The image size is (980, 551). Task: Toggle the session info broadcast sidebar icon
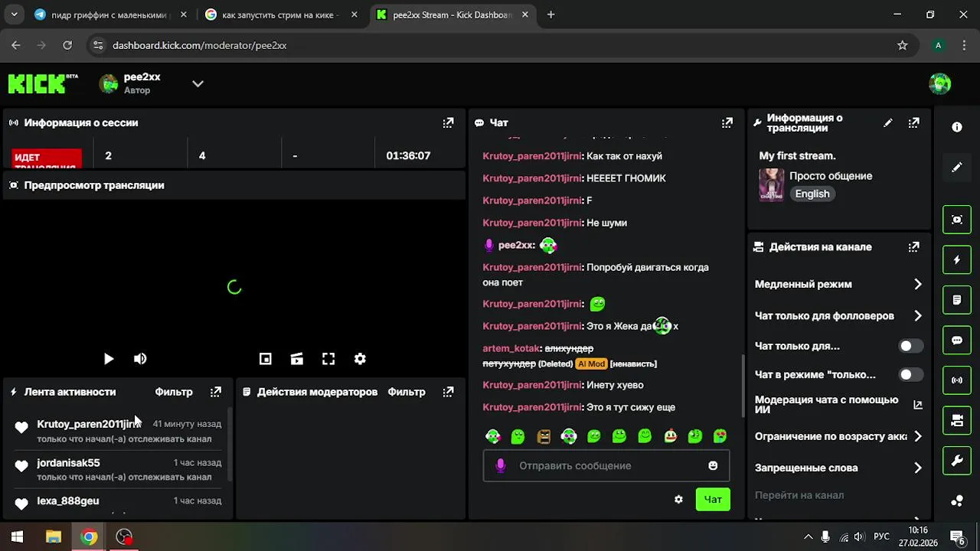pos(957,380)
